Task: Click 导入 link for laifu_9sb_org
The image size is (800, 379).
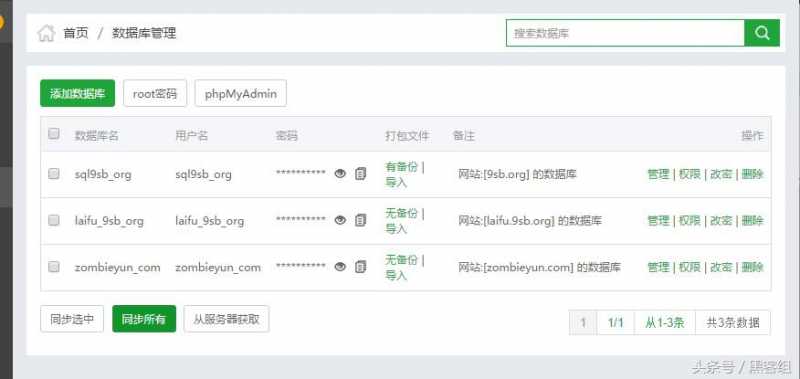Action: (x=396, y=229)
